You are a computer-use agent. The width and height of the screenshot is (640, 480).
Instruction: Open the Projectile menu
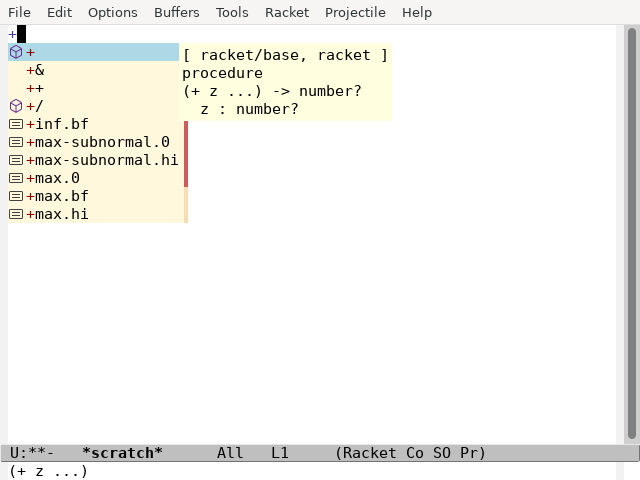point(355,12)
